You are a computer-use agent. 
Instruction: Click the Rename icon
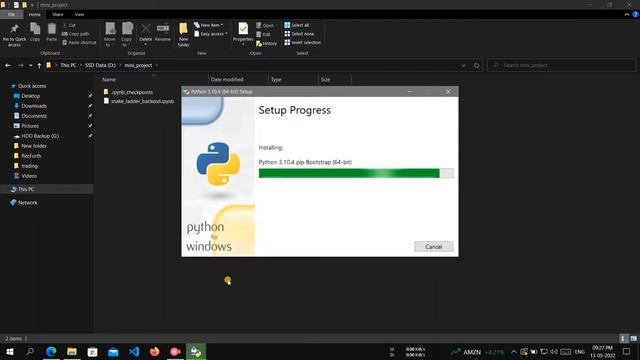click(163, 28)
